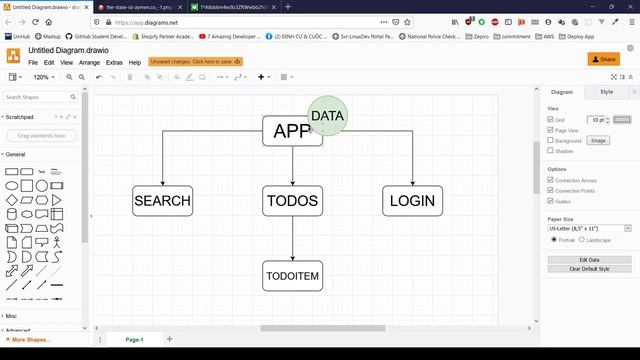Toggle the Connection Arrows checkbox
This screenshot has height=360, width=640.
pyautogui.click(x=550, y=180)
